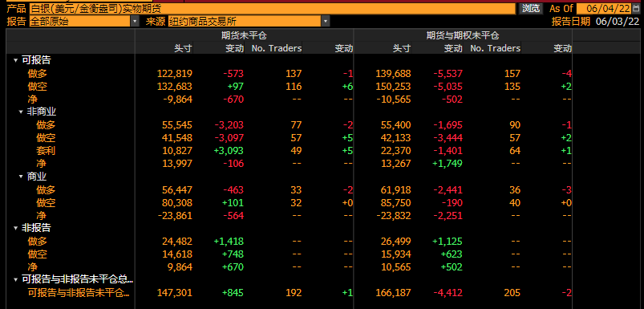Collapse the 非商业 subsection
Image resolution: width=644 pixels, height=309 pixels.
tap(21, 112)
